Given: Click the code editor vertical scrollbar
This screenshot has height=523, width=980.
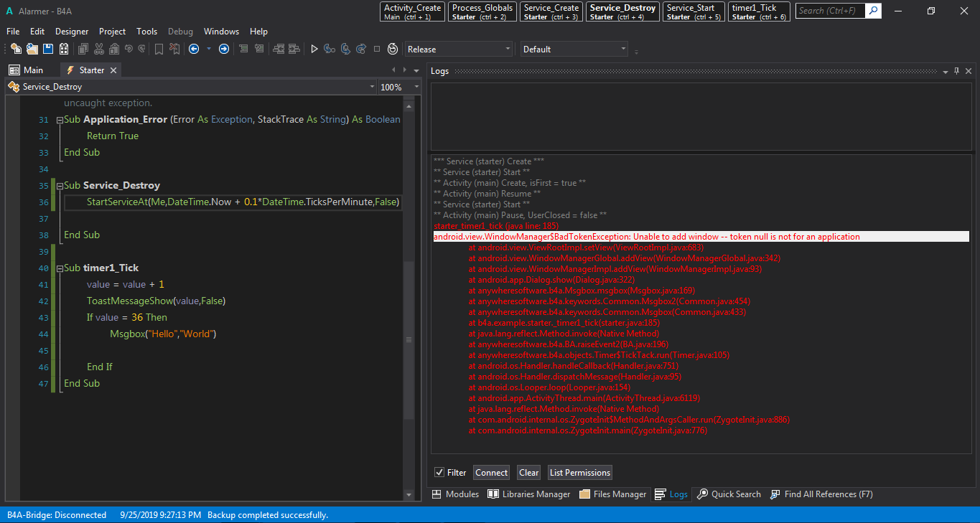Looking at the screenshot, I should pos(409,339).
